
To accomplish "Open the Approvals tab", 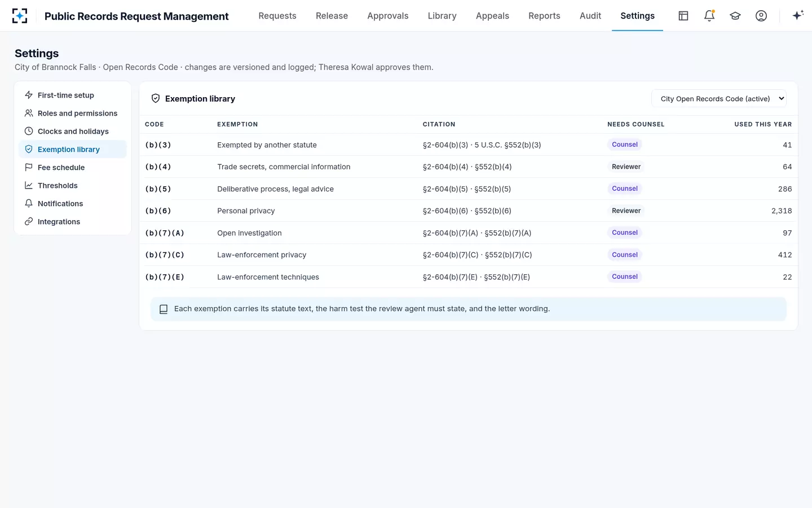I will pos(388,16).
